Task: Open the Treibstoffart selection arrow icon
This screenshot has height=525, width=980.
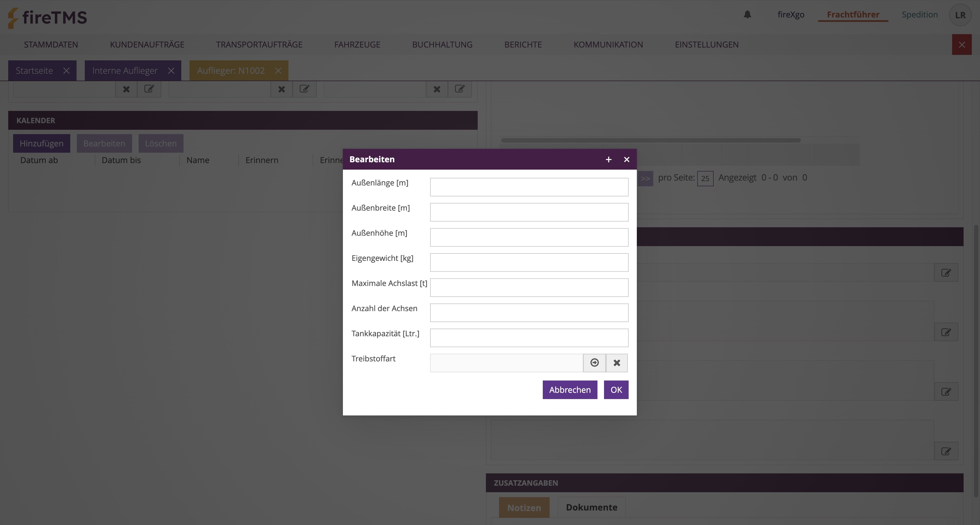Action: (x=594, y=363)
